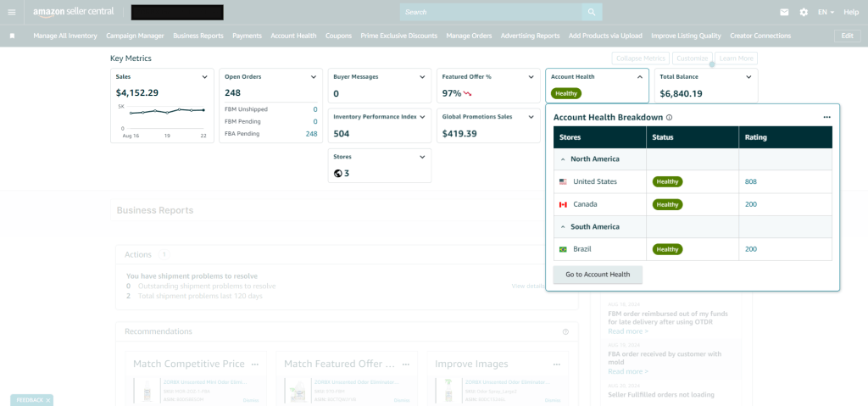This screenshot has height=406, width=868.
Task: Collapse the Account Health card chevron
Action: [x=640, y=77]
